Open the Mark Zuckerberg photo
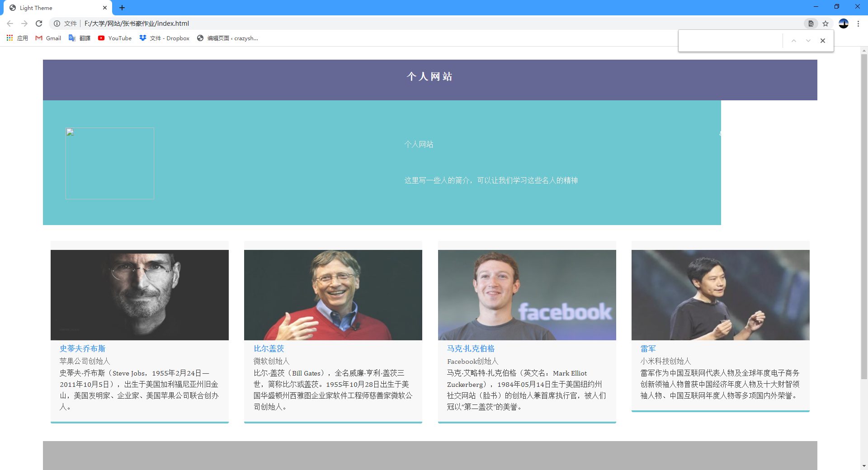868x470 pixels. (x=527, y=295)
